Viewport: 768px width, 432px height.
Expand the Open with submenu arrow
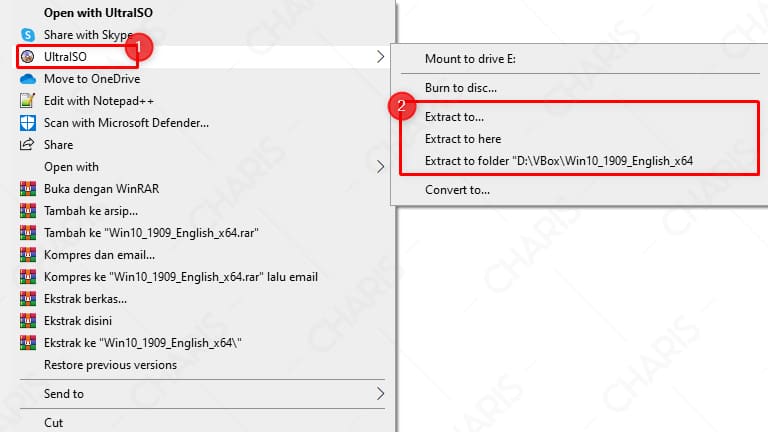click(381, 167)
